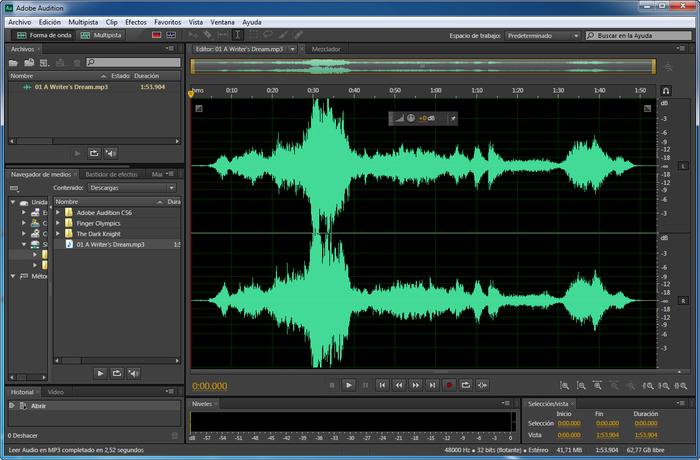Image resolution: width=700 pixels, height=460 pixels.
Task: Switch to Forma de onda view
Action: 44,35
